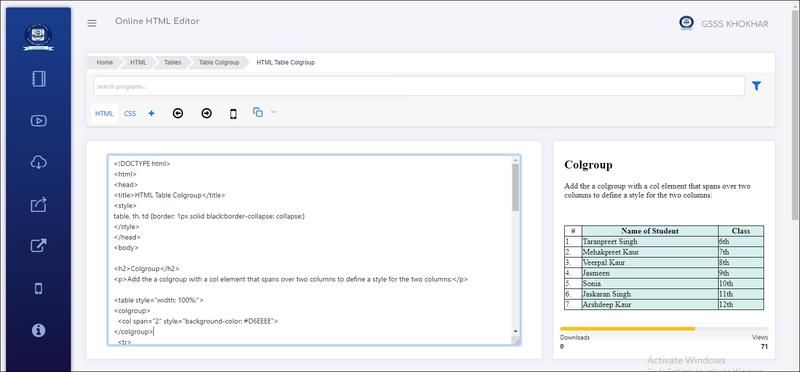The height and width of the screenshot is (372, 800).
Task: Go to the Home breadcrumb
Action: (x=105, y=62)
